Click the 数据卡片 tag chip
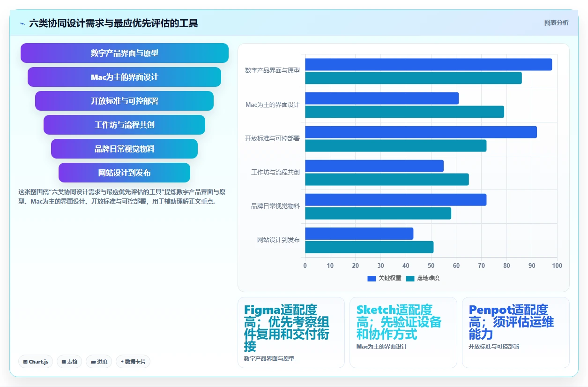 click(x=133, y=362)
